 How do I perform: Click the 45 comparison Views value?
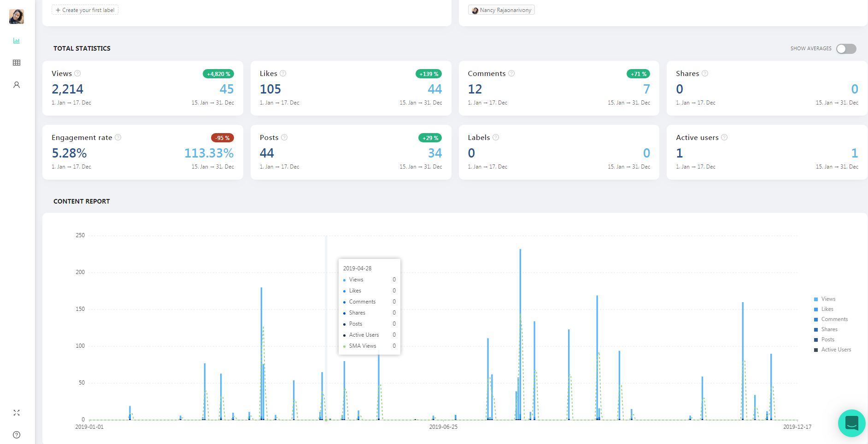[227, 89]
